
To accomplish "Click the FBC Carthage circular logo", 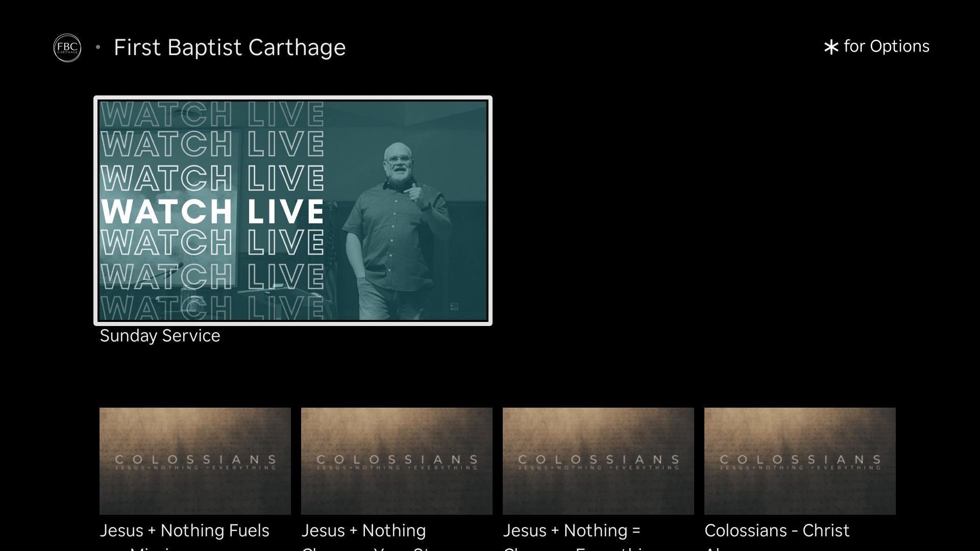I will click(x=67, y=48).
